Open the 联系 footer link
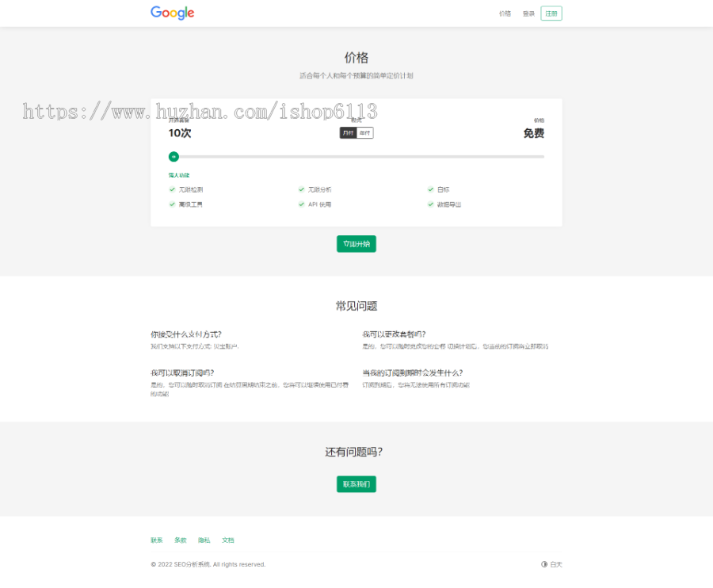The image size is (713, 588). coord(157,540)
